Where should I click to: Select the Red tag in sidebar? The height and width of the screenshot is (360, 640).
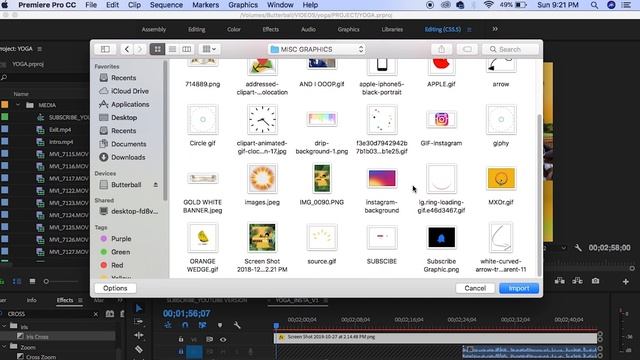point(112,265)
